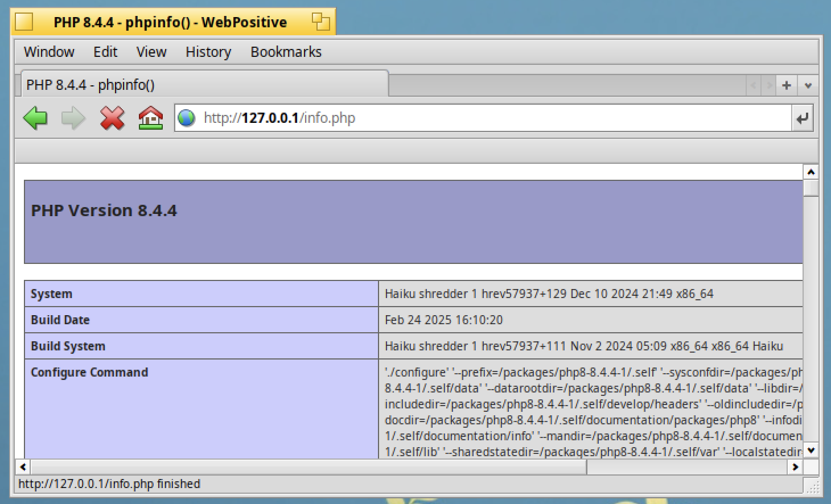Screen dimensions: 831x504
Task: Click the Feb 24 2025 16:10:20 value
Action: pos(443,320)
